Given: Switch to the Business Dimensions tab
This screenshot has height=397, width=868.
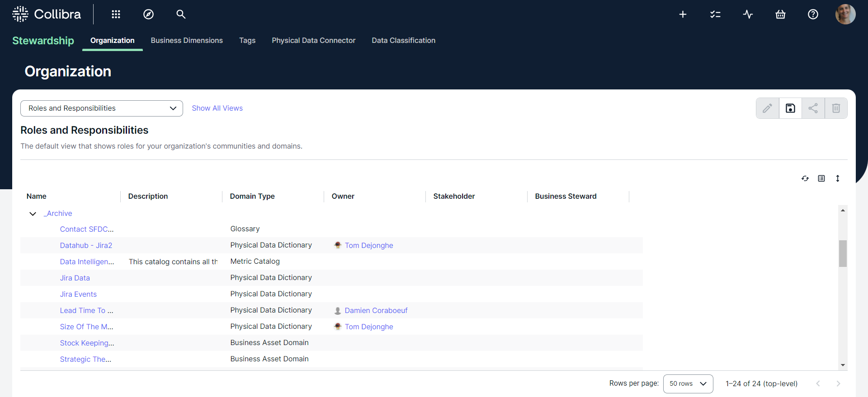Looking at the screenshot, I should (187, 41).
